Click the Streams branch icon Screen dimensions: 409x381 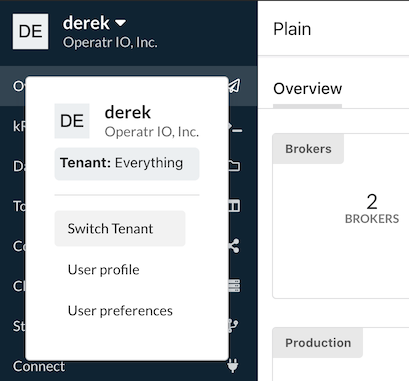coord(233,326)
